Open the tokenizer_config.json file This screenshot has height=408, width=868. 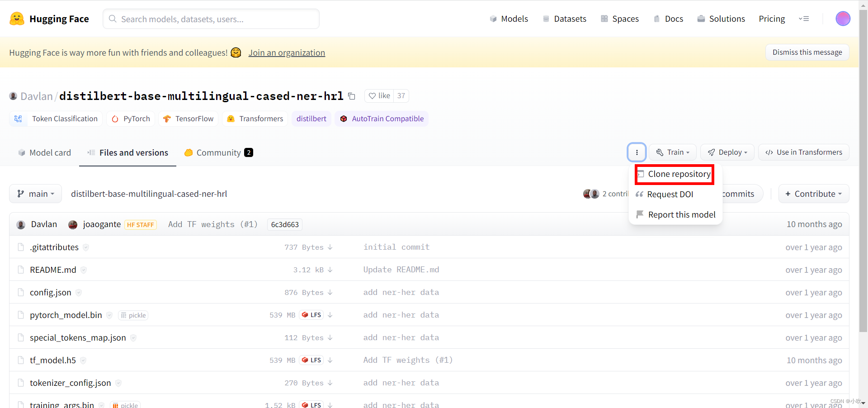[x=70, y=383]
